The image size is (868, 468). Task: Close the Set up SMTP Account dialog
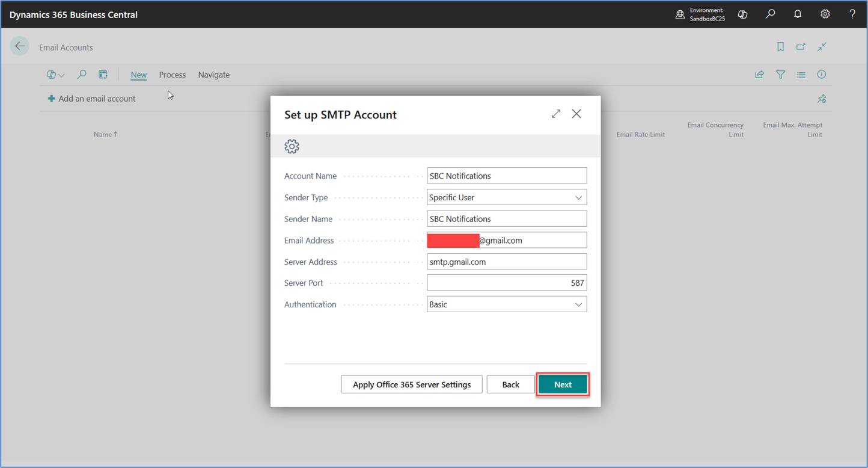[576, 114]
